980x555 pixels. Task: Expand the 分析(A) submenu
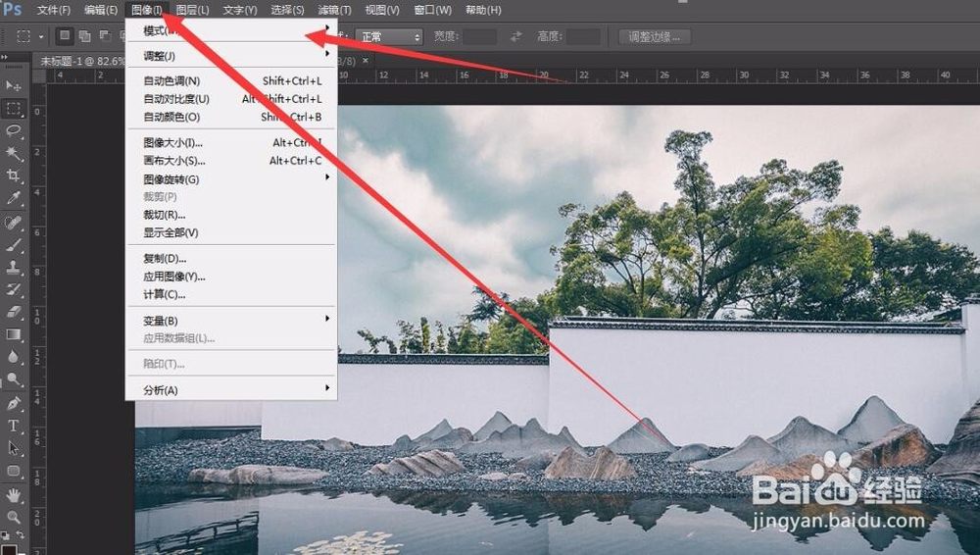231,390
